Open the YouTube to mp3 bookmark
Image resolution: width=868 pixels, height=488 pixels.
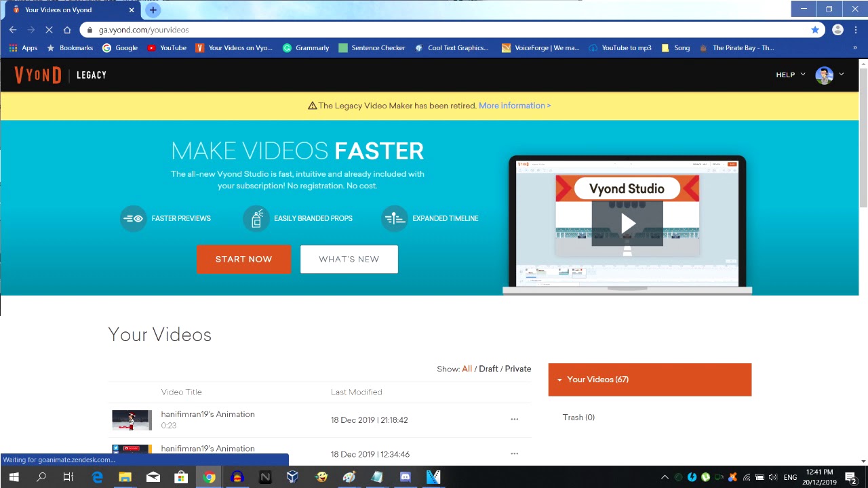[620, 48]
